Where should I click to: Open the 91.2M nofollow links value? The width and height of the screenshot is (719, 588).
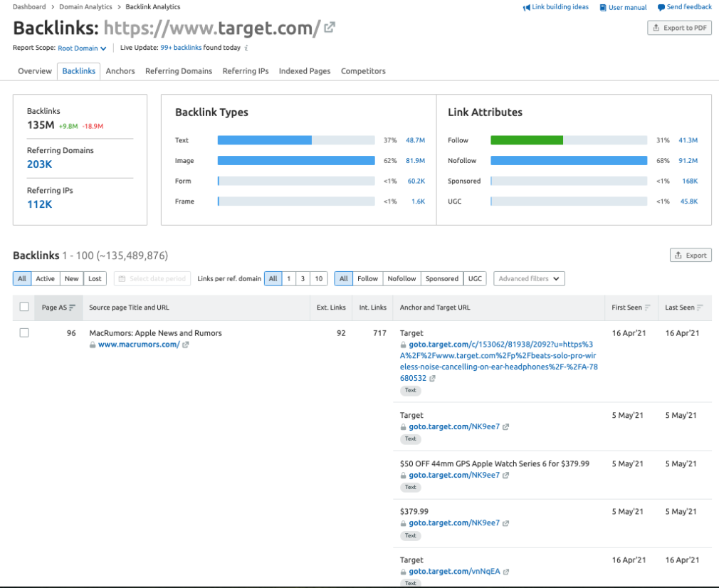[688, 161]
